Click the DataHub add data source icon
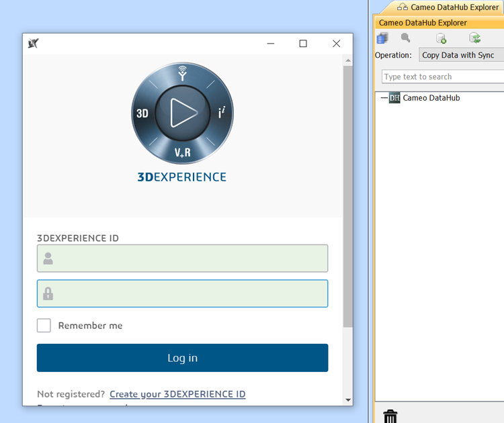504x423 pixels. point(442,38)
